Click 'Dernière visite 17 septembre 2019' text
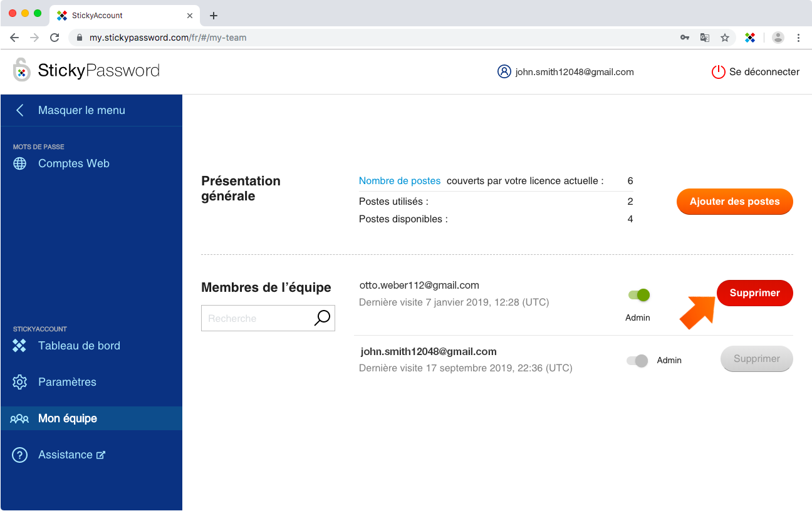The width and height of the screenshot is (812, 511). (466, 368)
